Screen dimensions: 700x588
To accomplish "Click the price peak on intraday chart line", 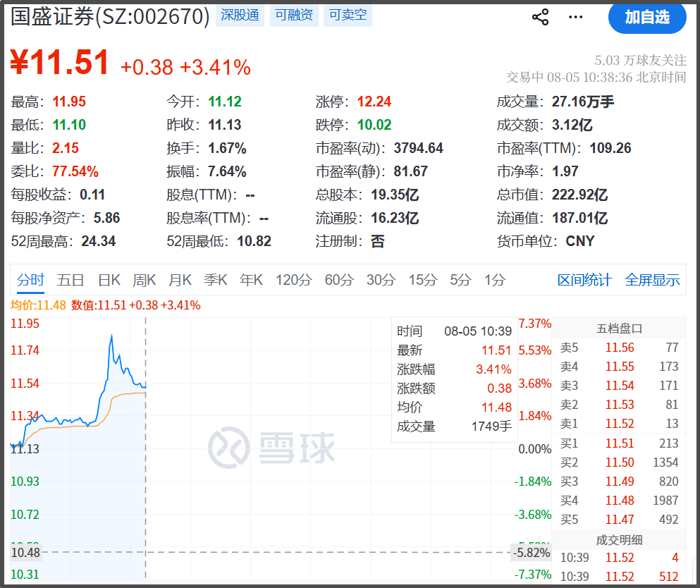I will pos(111,336).
